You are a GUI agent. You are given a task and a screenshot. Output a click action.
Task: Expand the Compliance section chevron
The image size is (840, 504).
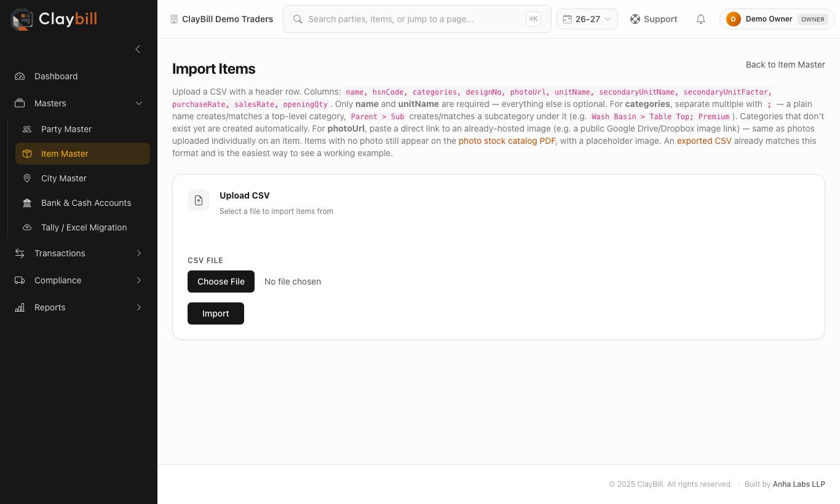coord(139,280)
